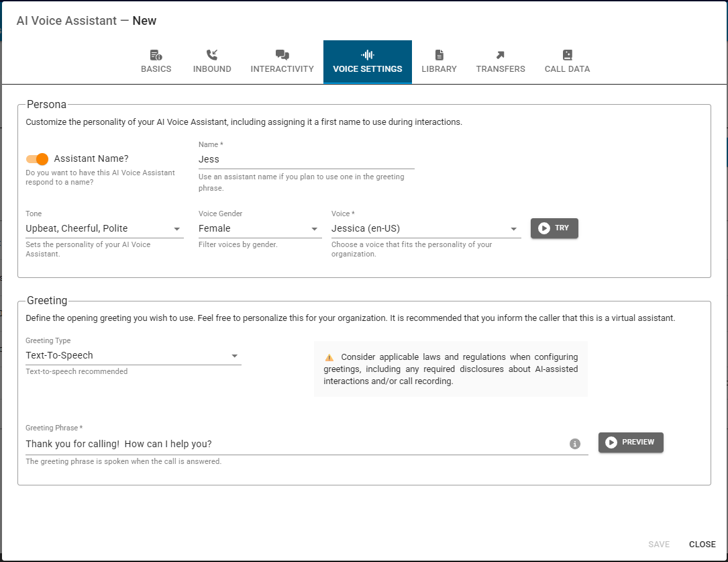Select the Call Data icon
The height and width of the screenshot is (562, 728).
[567, 54]
